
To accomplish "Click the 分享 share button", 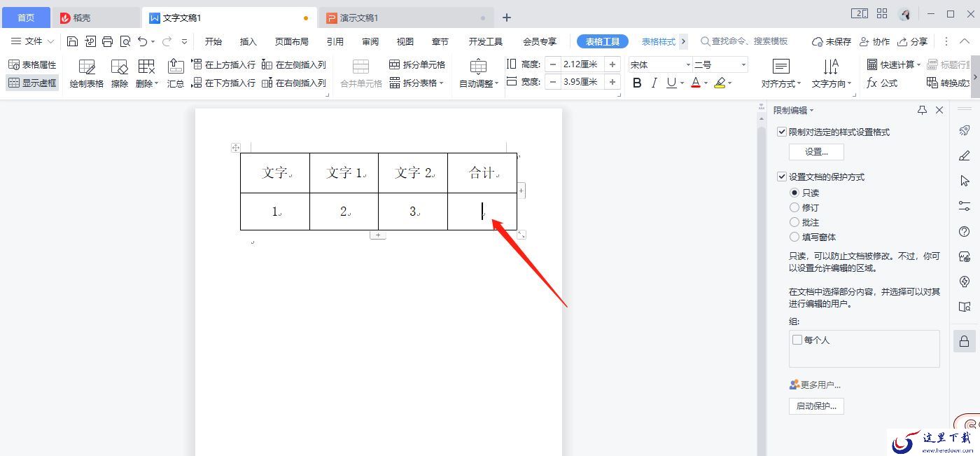I will (x=913, y=41).
